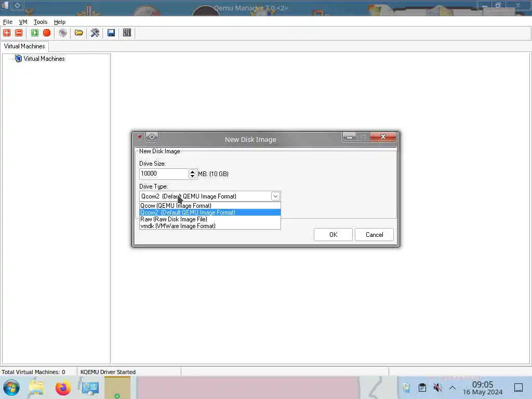Image resolution: width=532 pixels, height=399 pixels.
Task: Click the muted speaker tray icon
Action: click(x=437, y=388)
